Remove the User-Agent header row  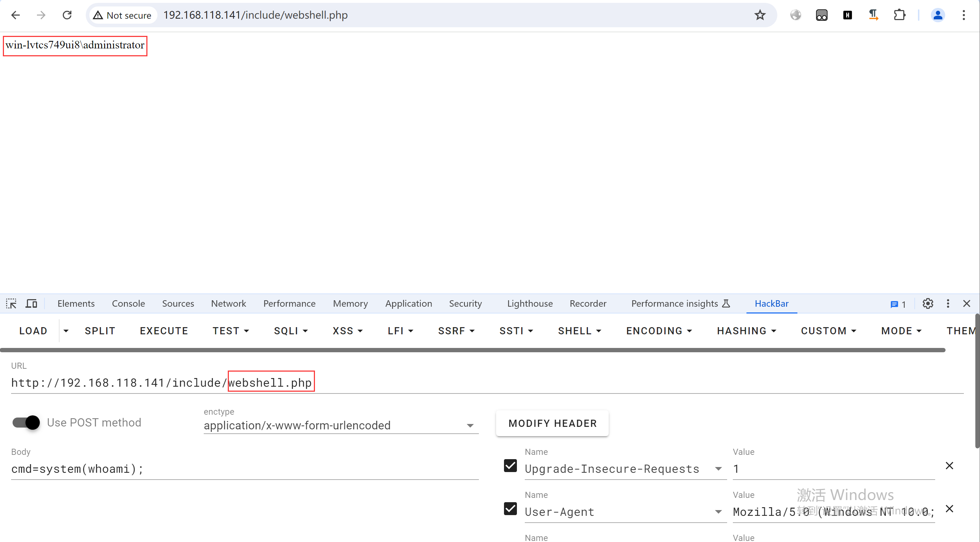tap(949, 509)
